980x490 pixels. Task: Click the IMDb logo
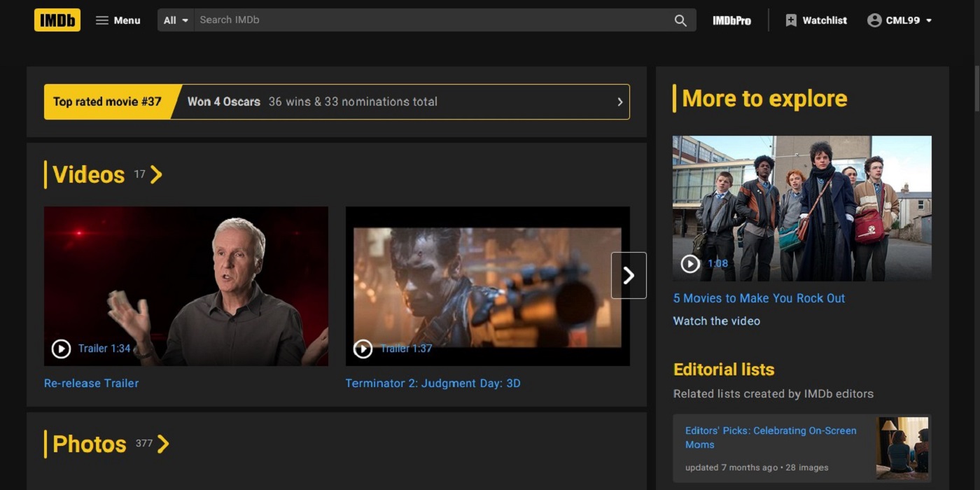coord(57,20)
